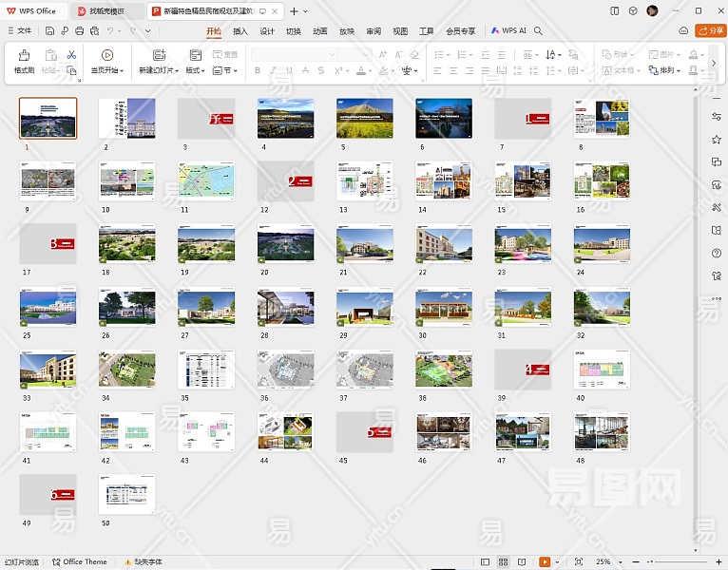
Task: Open the 设计 (Design) ribbon tab
Action: pos(267,30)
